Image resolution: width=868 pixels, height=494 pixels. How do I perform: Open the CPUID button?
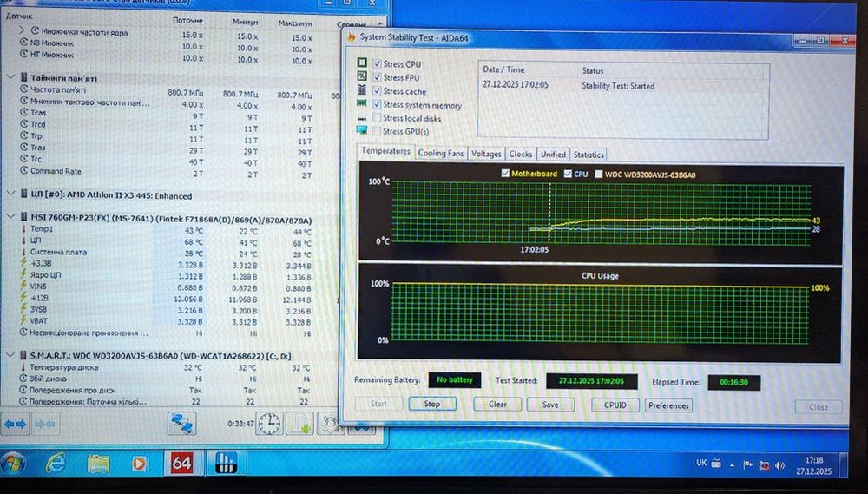[x=615, y=405]
